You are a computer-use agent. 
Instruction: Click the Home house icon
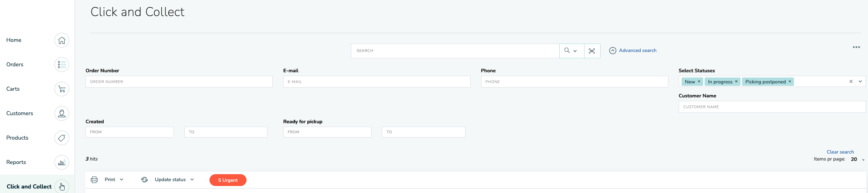coord(62,40)
